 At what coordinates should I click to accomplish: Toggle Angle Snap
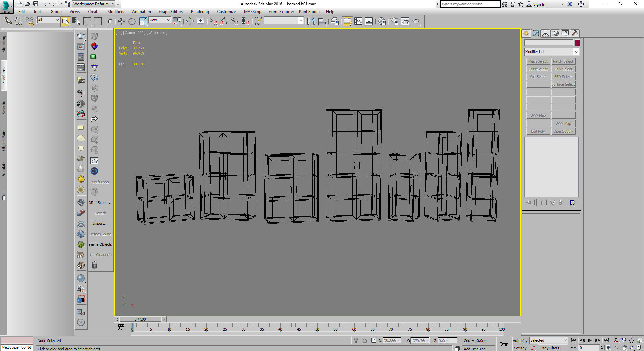(x=224, y=21)
